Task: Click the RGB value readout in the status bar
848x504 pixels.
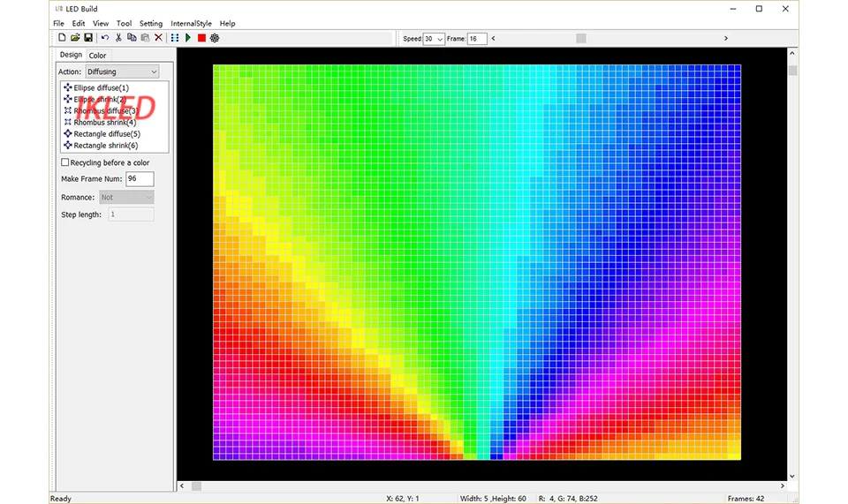Action: pos(568,499)
